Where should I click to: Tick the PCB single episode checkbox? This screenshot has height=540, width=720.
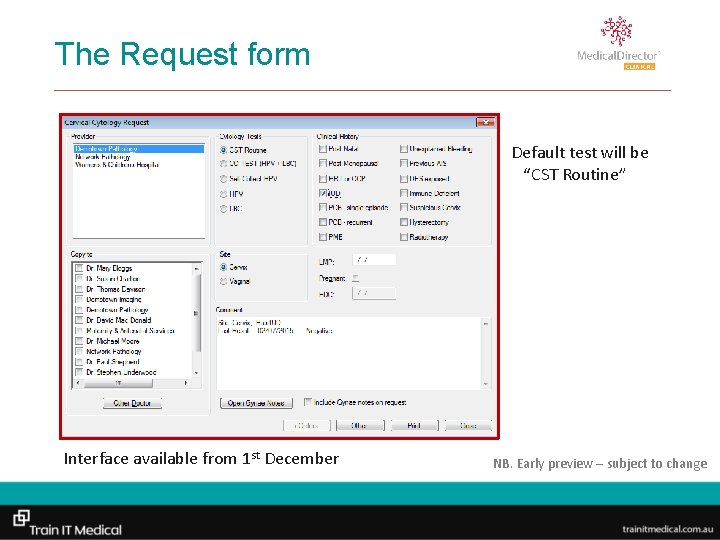323,208
